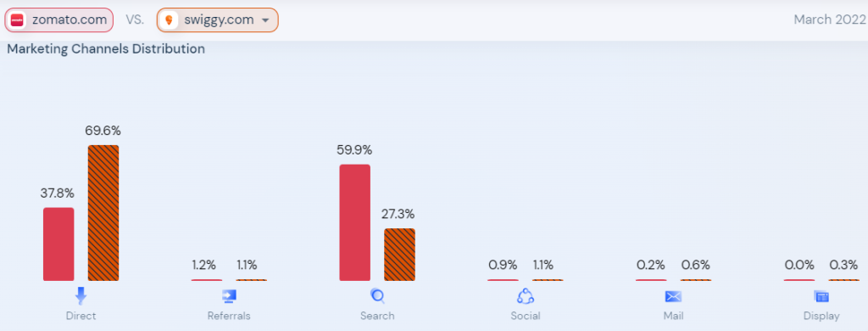This screenshot has width=868, height=331.
Task: Click the Social channel icon
Action: click(526, 296)
